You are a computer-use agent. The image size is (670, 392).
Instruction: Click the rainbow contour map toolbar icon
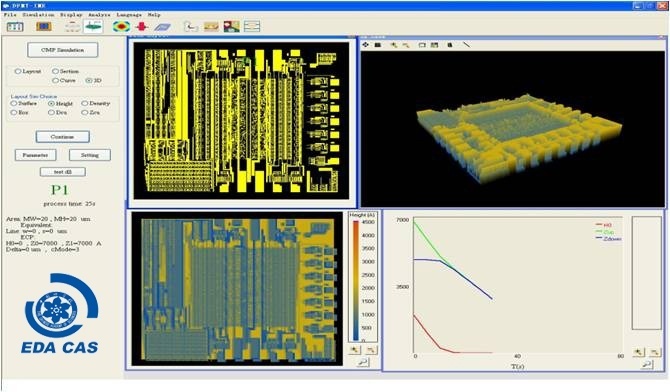[x=121, y=27]
